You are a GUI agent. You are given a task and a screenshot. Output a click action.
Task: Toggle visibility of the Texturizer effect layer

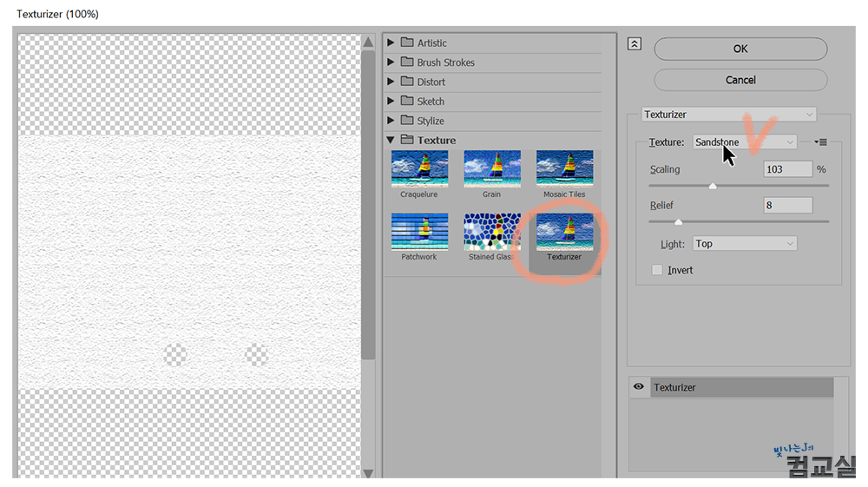tap(638, 387)
